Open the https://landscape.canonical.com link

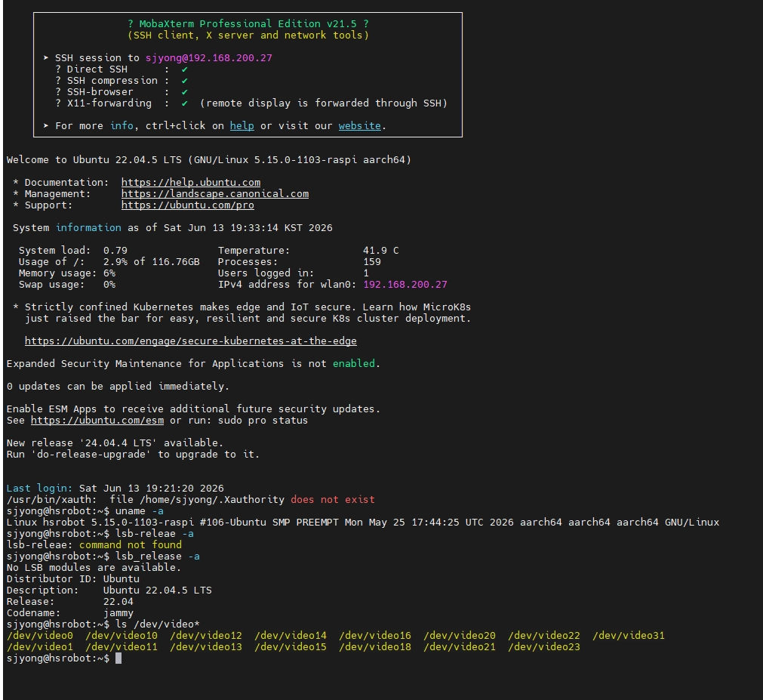coord(215,194)
